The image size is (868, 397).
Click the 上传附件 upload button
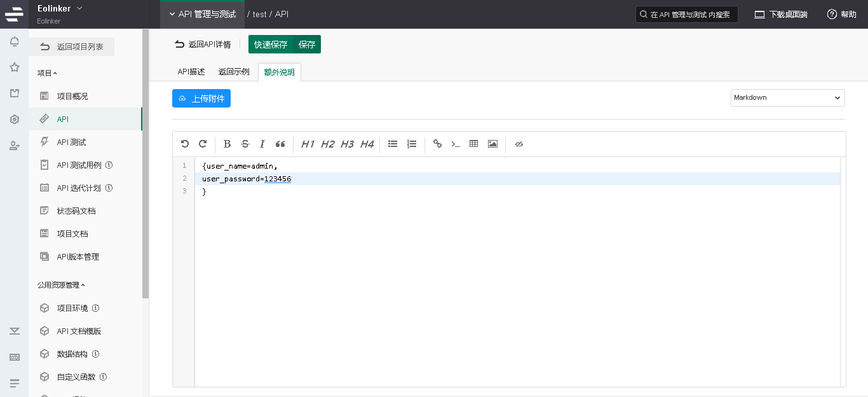point(201,99)
